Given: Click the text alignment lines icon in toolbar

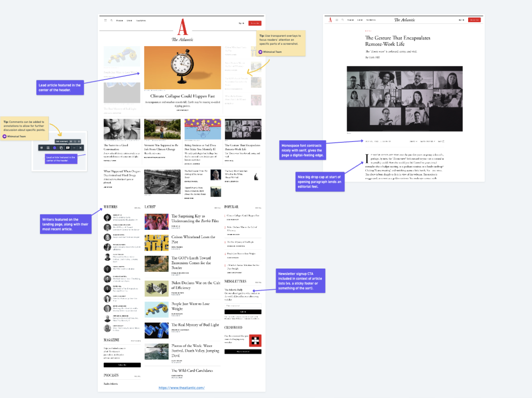Looking at the screenshot, I should [48, 148].
